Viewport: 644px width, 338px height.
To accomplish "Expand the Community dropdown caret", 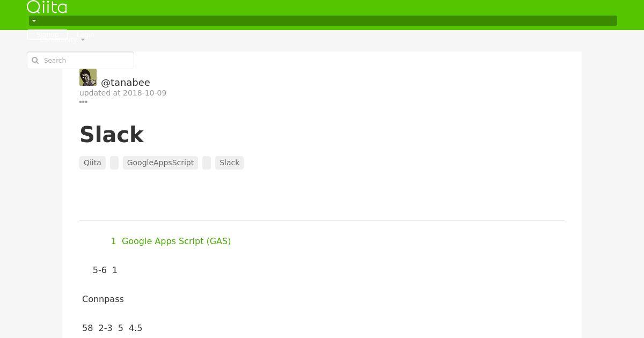I will [x=83, y=40].
